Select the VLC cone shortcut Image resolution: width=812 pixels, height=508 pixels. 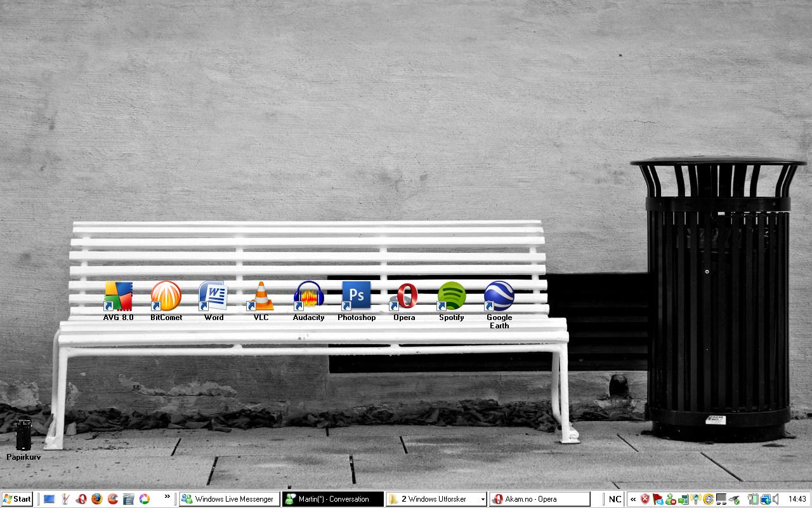click(261, 301)
